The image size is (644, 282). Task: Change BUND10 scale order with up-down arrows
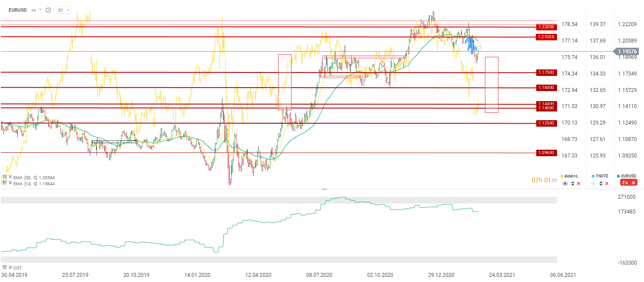[573, 184]
